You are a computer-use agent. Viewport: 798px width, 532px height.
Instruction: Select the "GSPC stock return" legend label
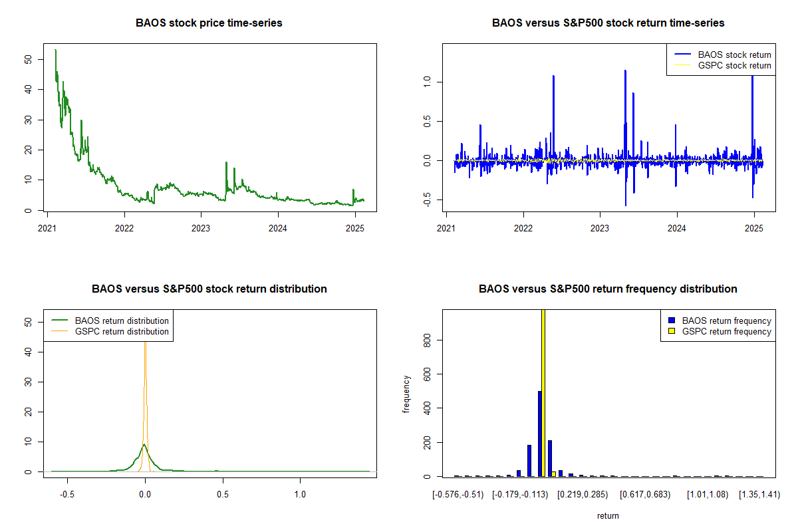pos(734,66)
